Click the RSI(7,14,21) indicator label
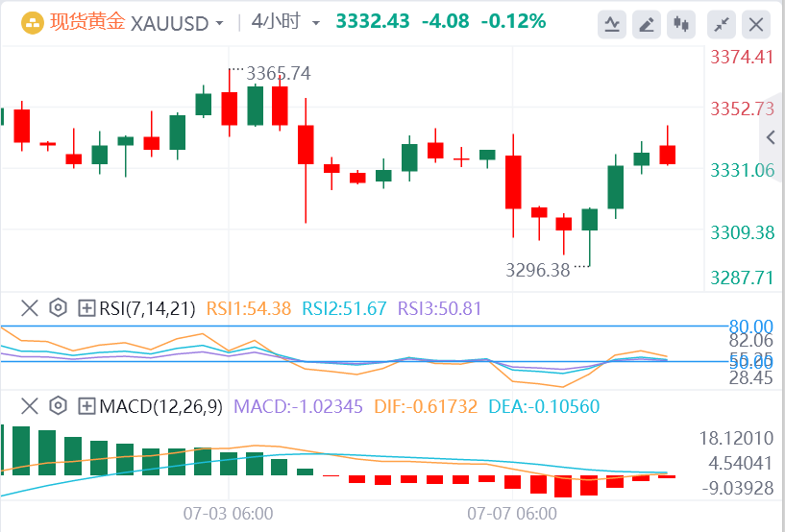The image size is (785, 532). point(148,308)
